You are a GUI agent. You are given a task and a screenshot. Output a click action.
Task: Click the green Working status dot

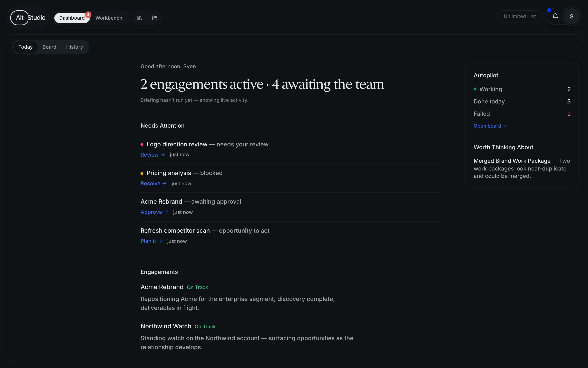pyautogui.click(x=475, y=89)
